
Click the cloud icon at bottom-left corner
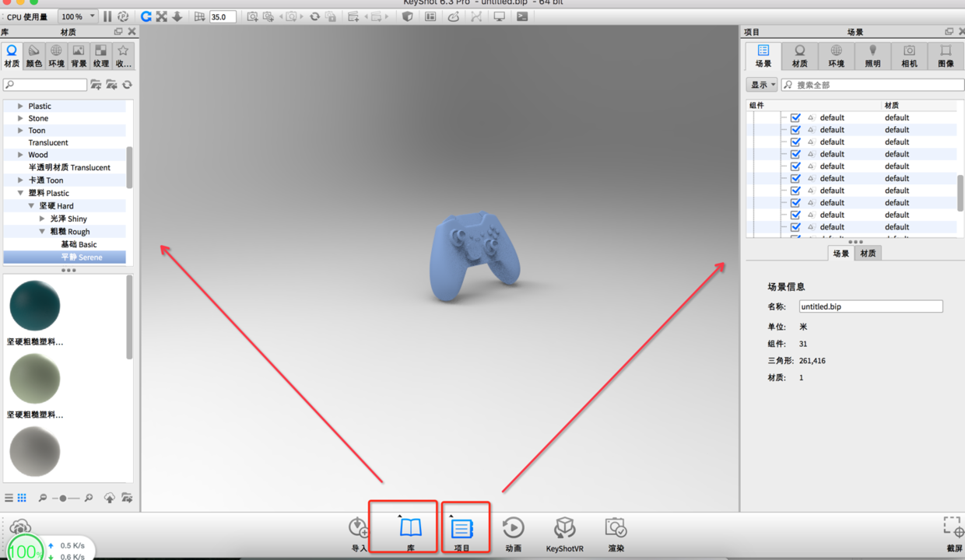(20, 528)
